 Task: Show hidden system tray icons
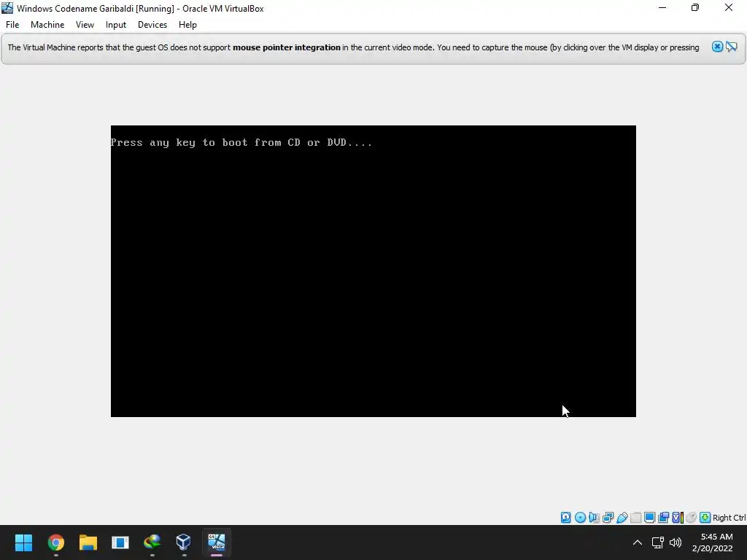tap(637, 542)
